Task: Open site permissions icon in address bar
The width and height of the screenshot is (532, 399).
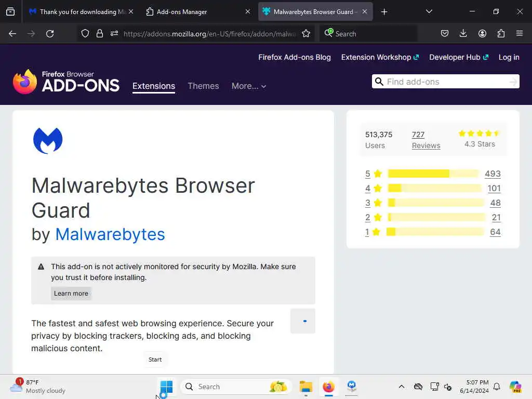Action: pyautogui.click(x=114, y=33)
